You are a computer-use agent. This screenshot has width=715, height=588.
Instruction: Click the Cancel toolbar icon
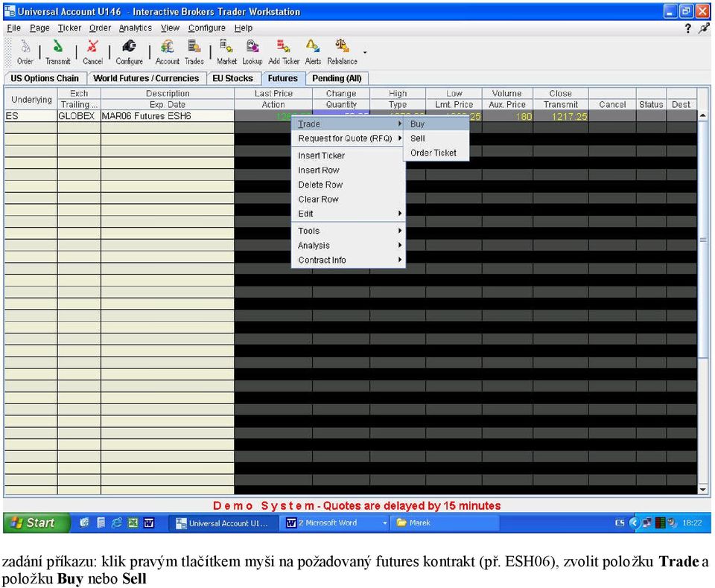pyautogui.click(x=92, y=51)
